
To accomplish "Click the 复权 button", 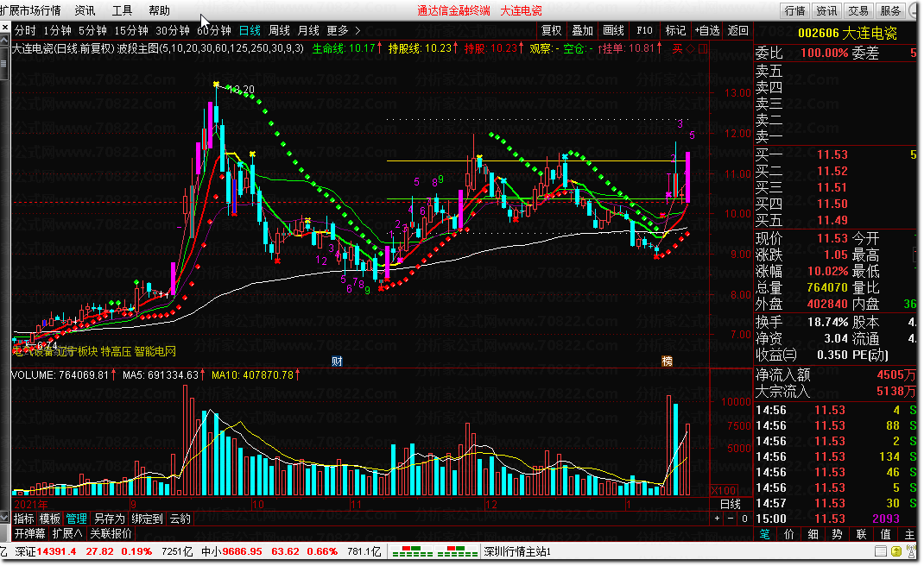I will click(552, 30).
